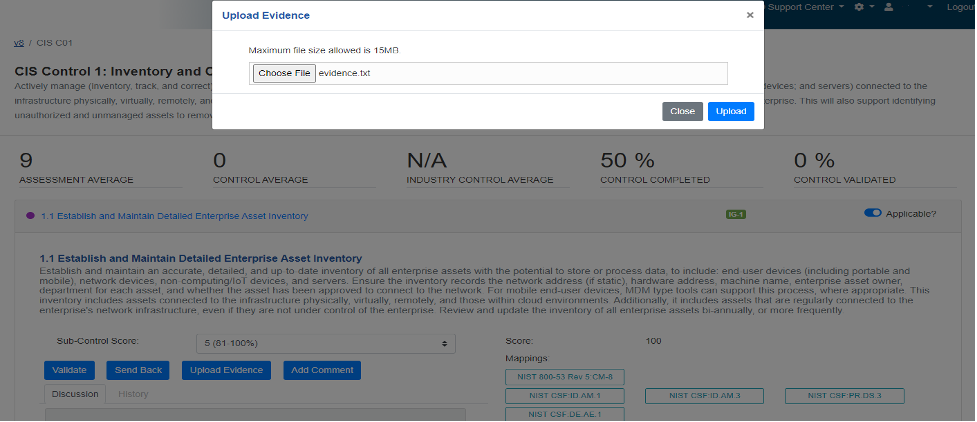Expand the 1.1 Establish and Maintain section header
The height and width of the screenshot is (422, 977).
(174, 215)
